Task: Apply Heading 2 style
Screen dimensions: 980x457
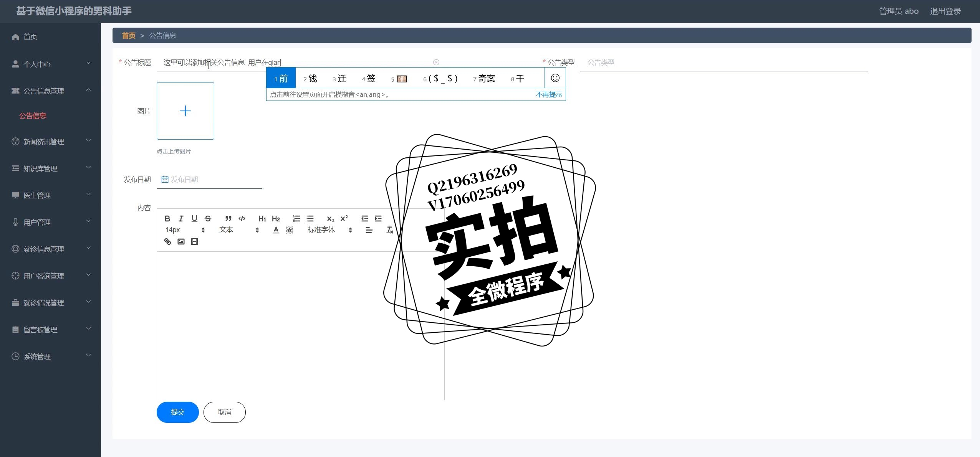Action: 276,219
